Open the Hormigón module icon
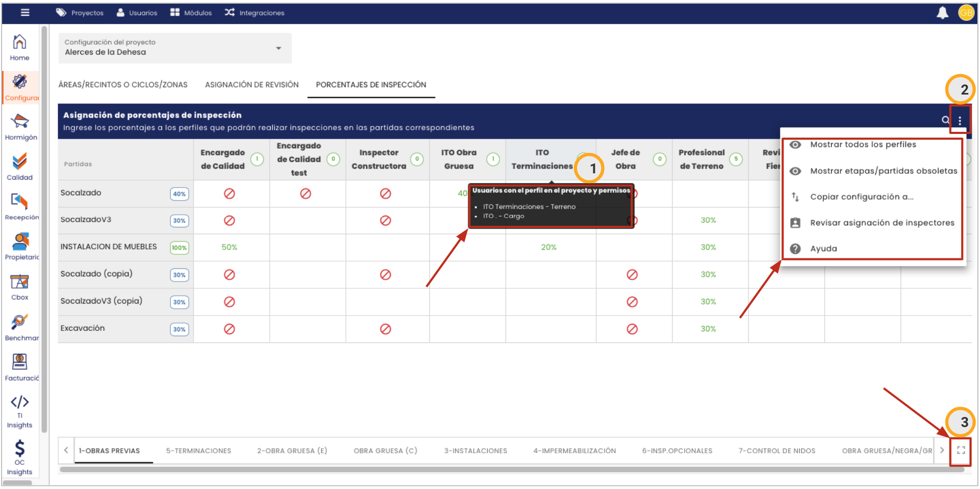 [x=20, y=127]
